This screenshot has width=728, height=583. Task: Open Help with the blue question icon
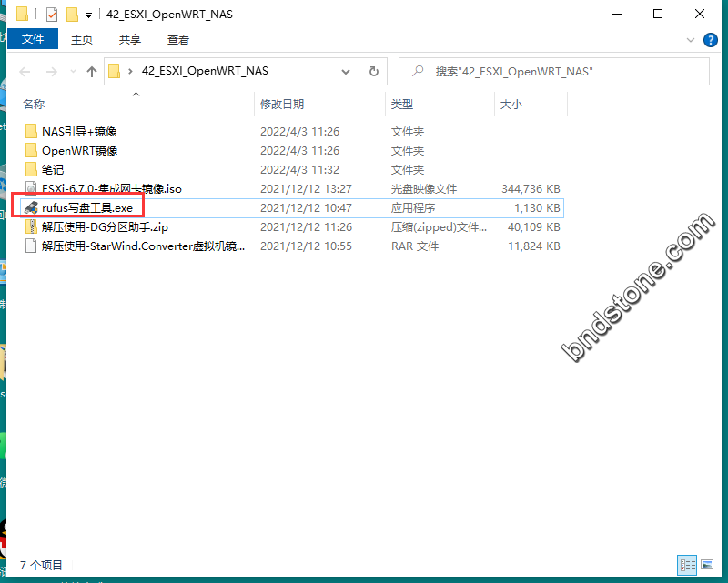pos(711,40)
